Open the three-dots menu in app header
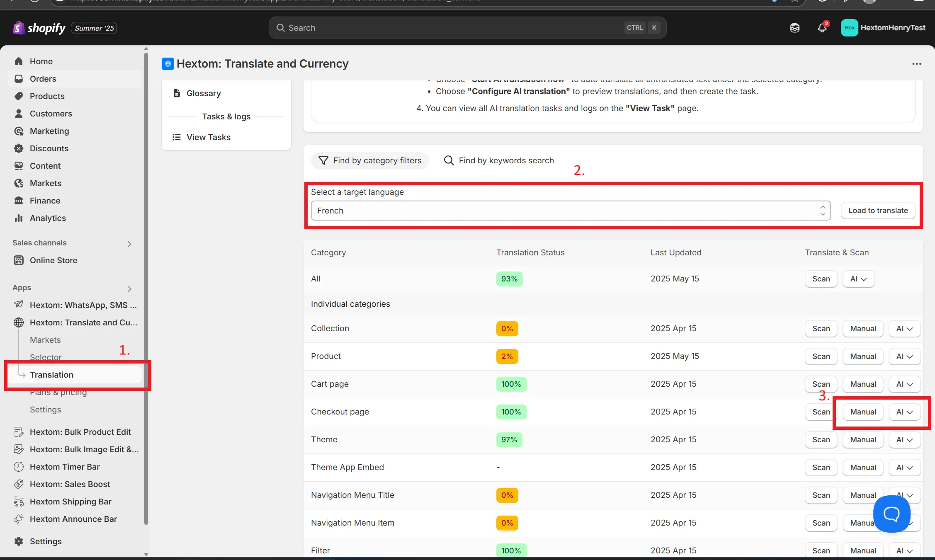This screenshot has height=560, width=935. 916,64
